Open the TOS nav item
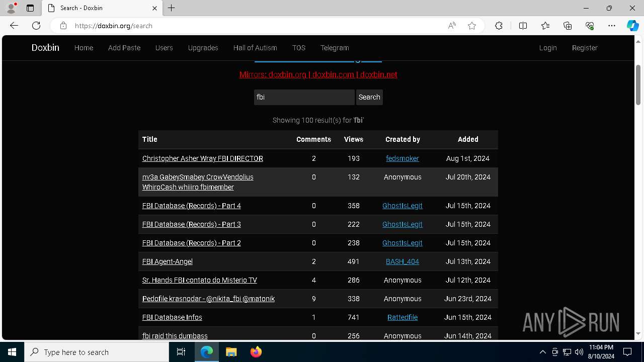The height and width of the screenshot is (362, 644). (299, 48)
